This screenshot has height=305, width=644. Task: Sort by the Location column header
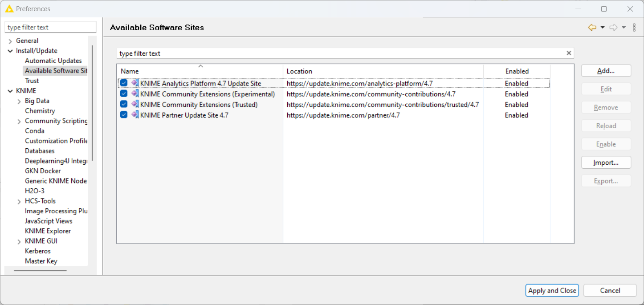point(383,71)
